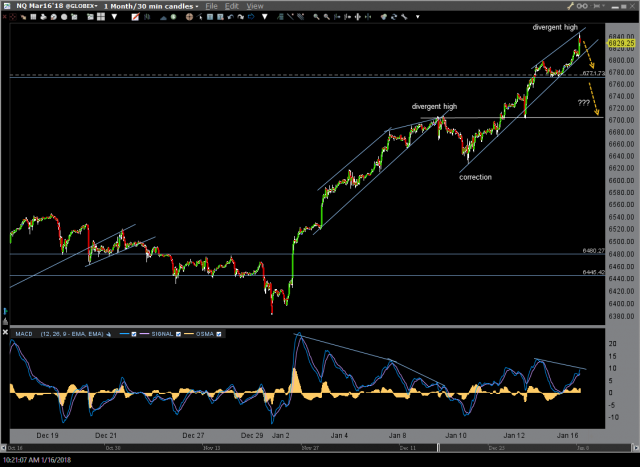Click the chain link windows icon
This screenshot has height=467, width=640.
(582, 6)
